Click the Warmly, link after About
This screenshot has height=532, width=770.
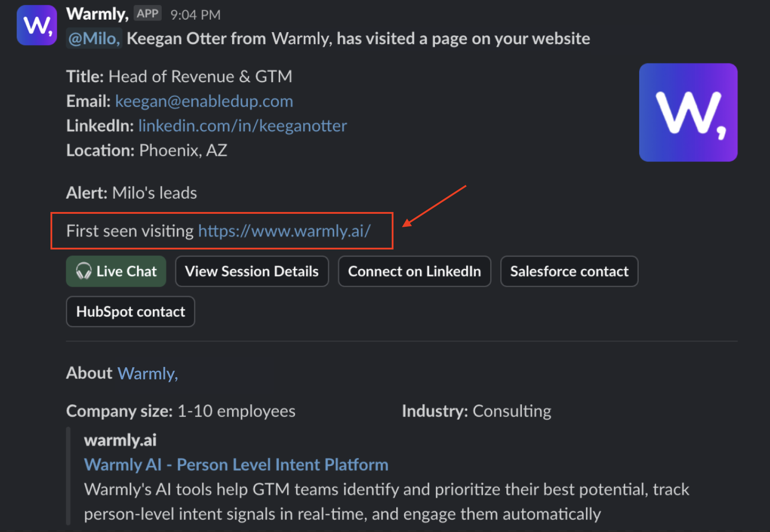coord(147,373)
